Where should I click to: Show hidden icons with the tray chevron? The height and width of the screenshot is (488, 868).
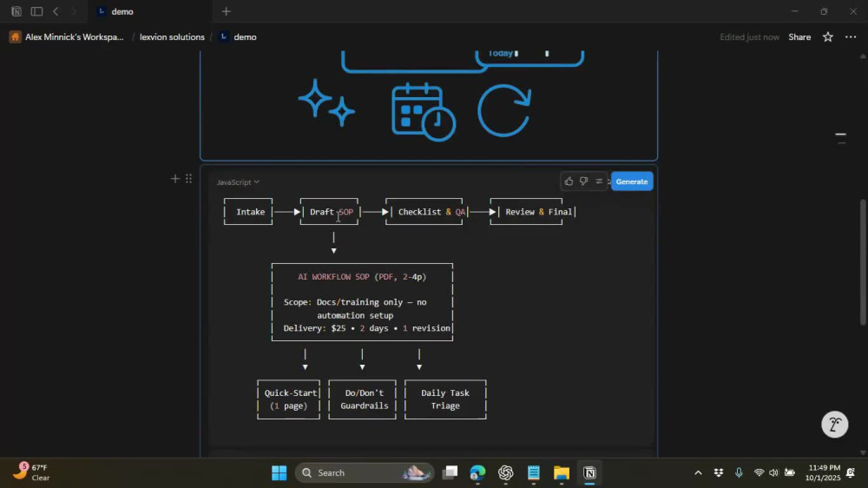point(698,472)
